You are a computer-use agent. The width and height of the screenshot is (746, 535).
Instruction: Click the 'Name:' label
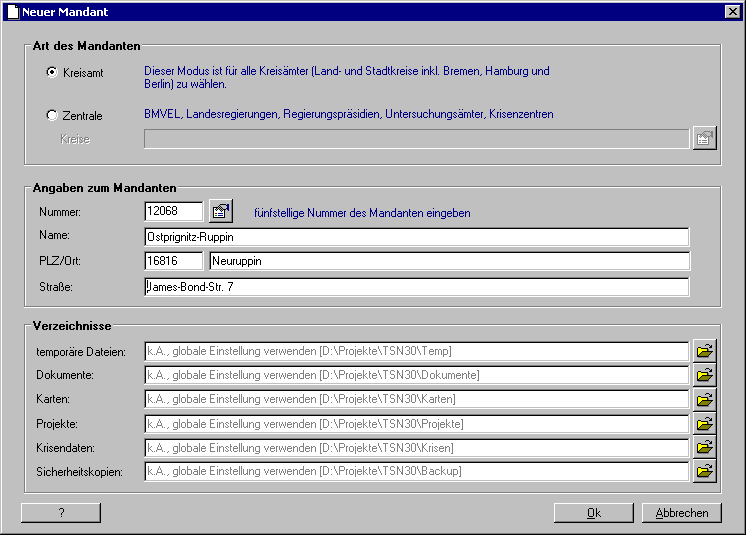click(x=54, y=235)
